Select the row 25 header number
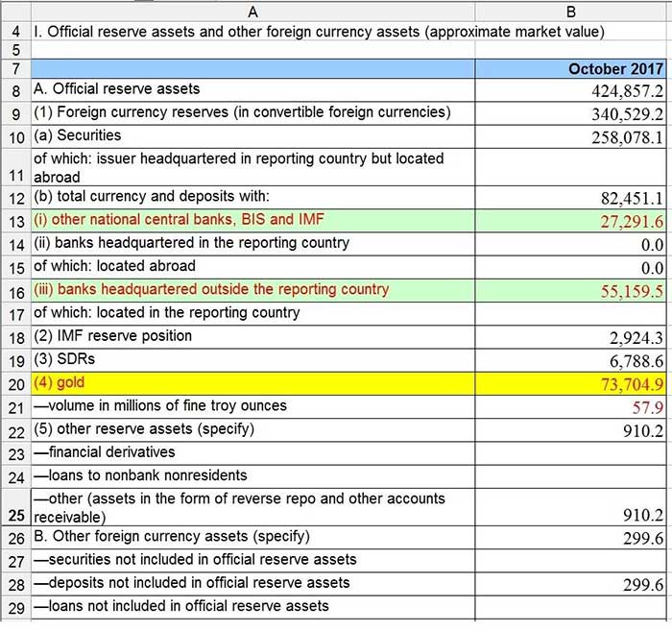Screen dimensions: 672x632 coord(15,515)
